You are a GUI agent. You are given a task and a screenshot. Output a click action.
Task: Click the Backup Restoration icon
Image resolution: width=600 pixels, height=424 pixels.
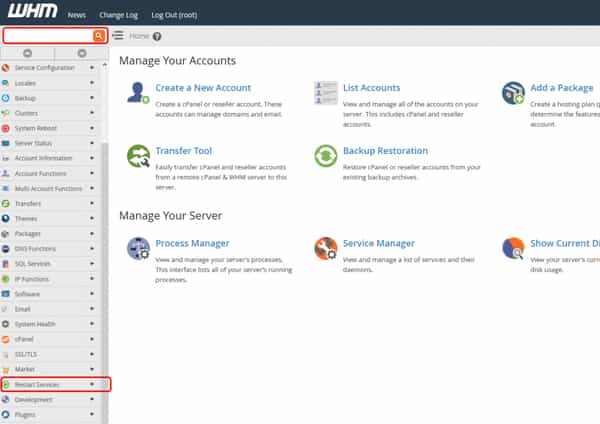pyautogui.click(x=326, y=156)
